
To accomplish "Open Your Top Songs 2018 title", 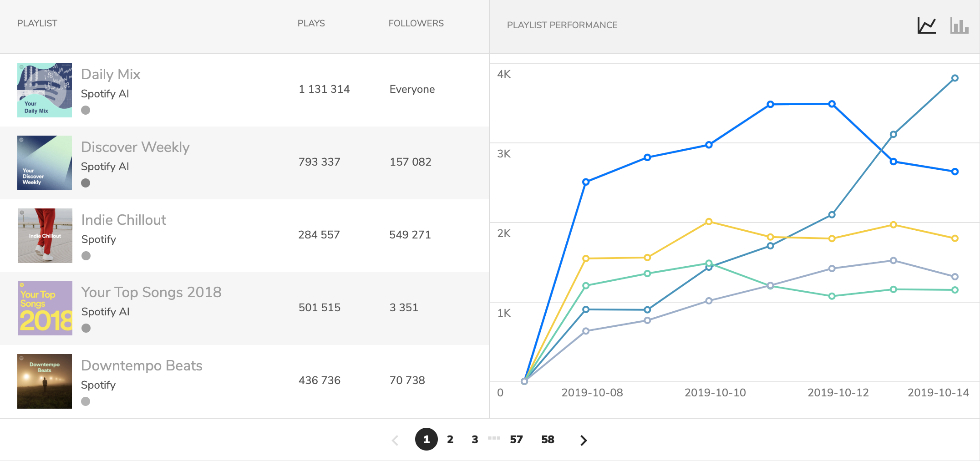I will pyautogui.click(x=151, y=292).
